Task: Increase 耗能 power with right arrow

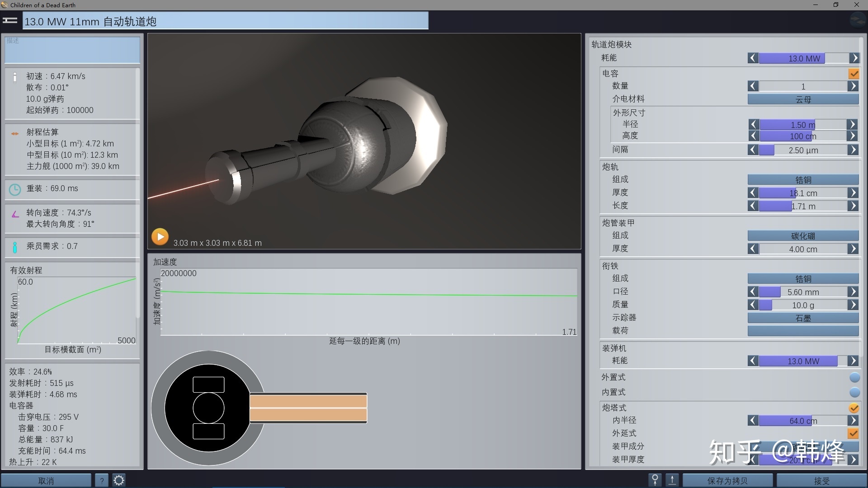Action: pyautogui.click(x=854, y=58)
